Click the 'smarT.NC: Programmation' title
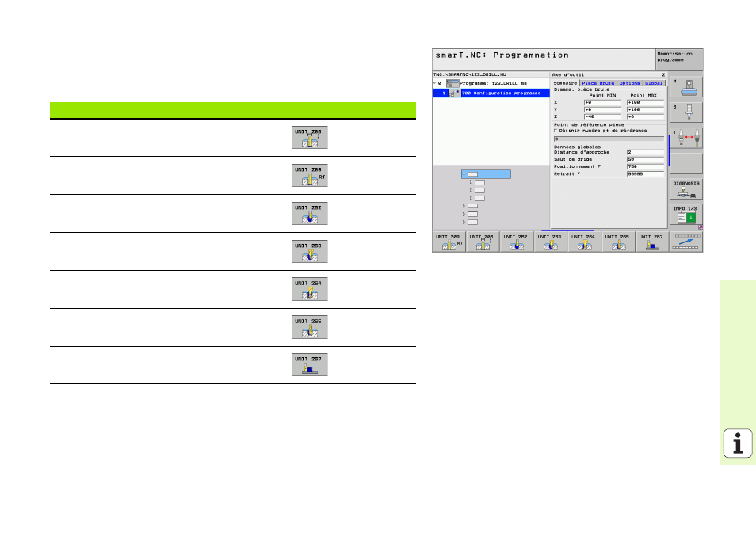 point(502,55)
